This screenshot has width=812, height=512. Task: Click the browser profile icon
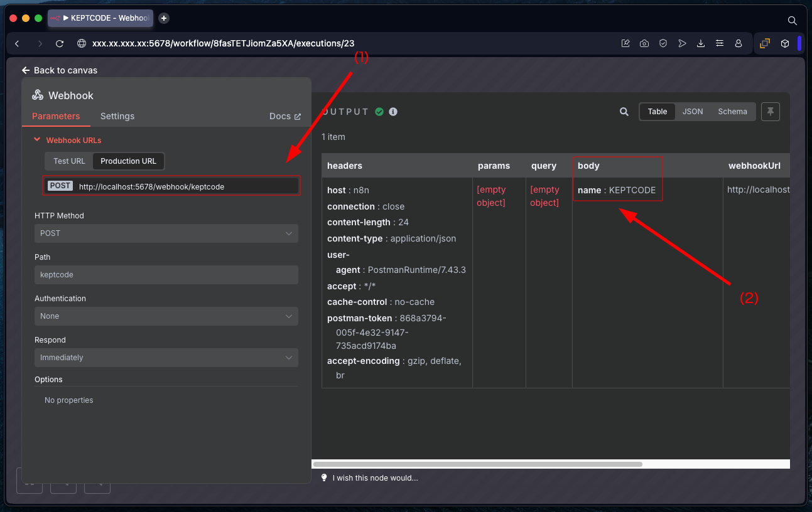(739, 43)
